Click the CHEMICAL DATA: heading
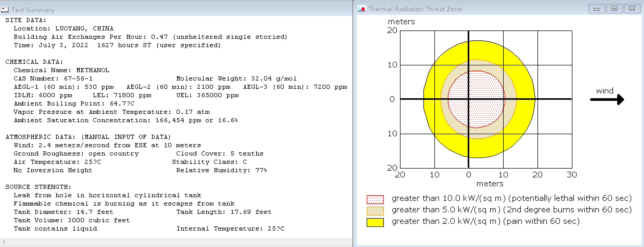This screenshot has width=644, height=247. pos(34,62)
